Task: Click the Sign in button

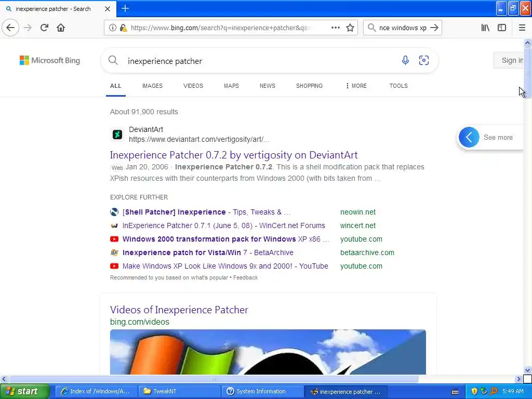Action: (x=509, y=60)
